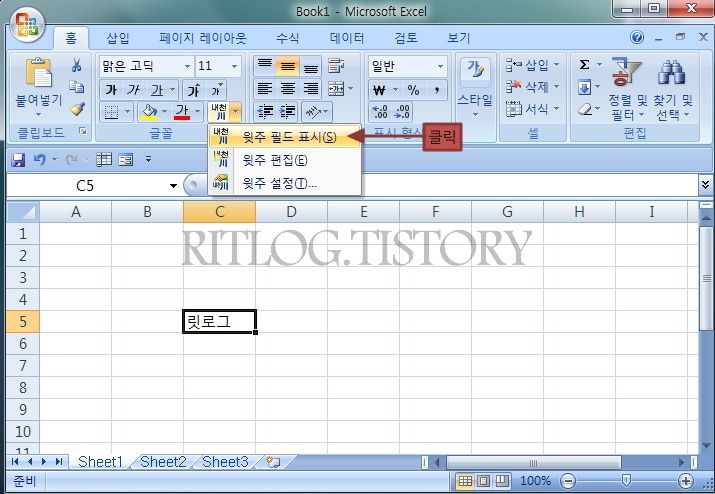Click the zoom slider handle

627,480
